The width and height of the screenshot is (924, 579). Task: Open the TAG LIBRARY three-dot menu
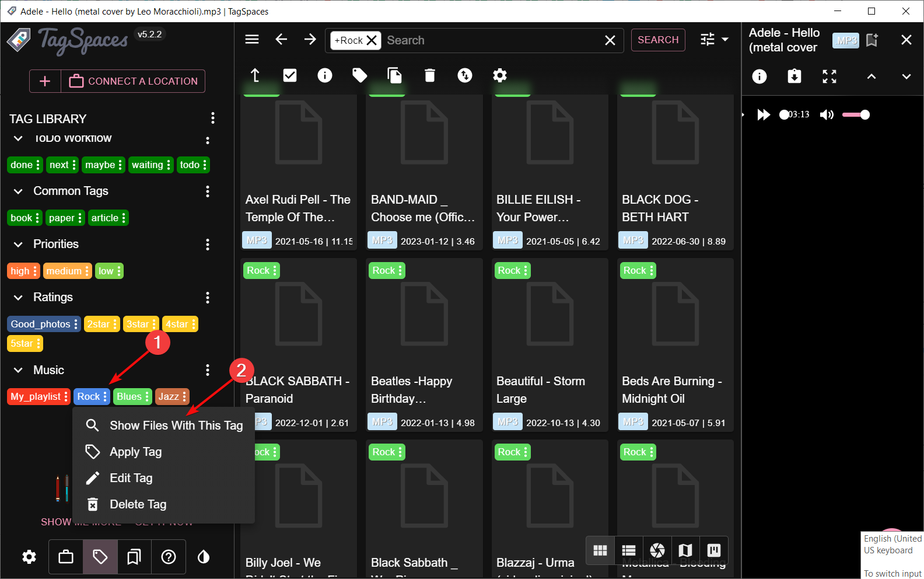[x=213, y=118]
